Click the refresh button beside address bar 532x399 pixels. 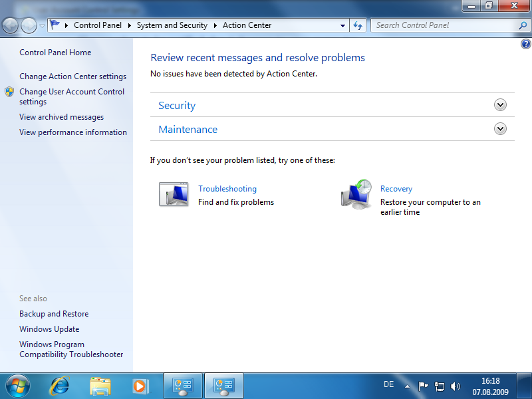pos(358,25)
